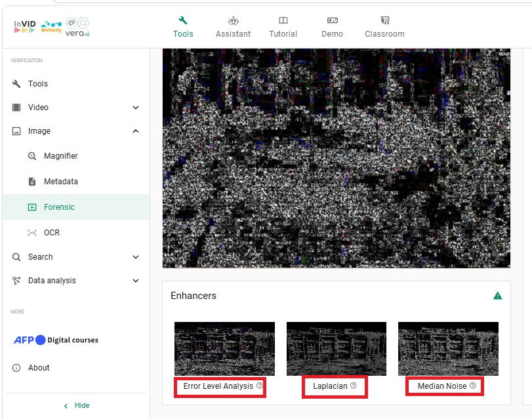This screenshot has width=532, height=419.
Task: Click help icon next to Median Noise
Action: (x=473, y=386)
